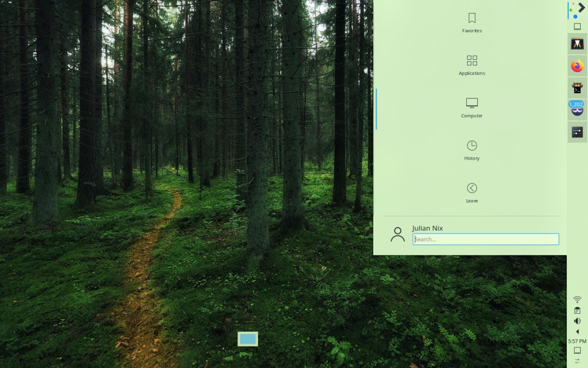Click the blue rectangle widget on desktop

[248, 339]
